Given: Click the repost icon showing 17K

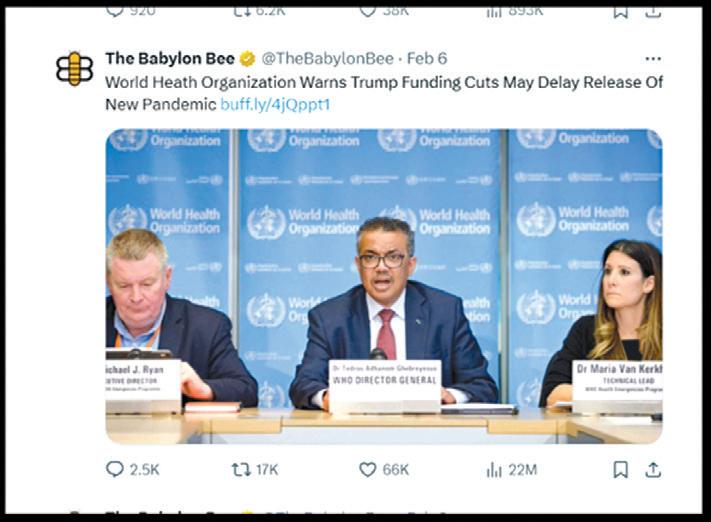Looking at the screenshot, I should [241, 469].
